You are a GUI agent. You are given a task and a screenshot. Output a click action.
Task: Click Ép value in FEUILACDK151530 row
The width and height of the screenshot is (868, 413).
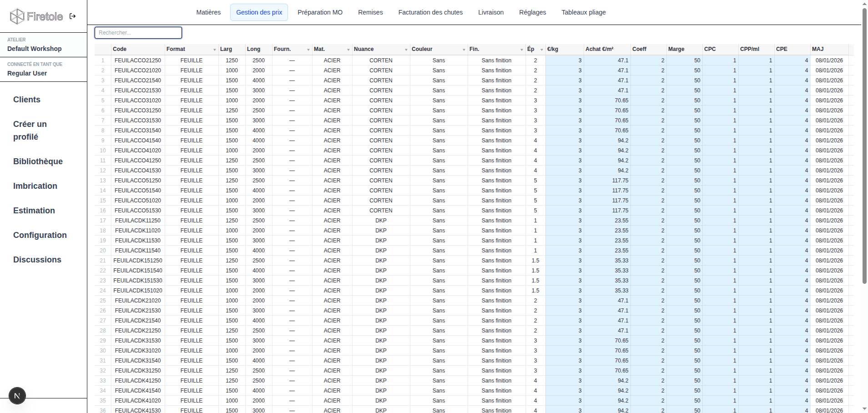point(535,281)
